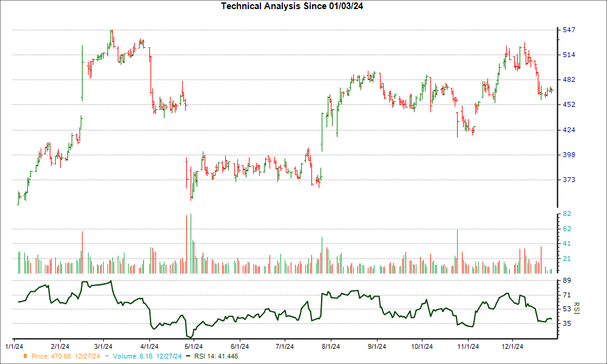The width and height of the screenshot is (607, 364).
Task: Click the green RSI 14 legend line marker
Action: click(x=188, y=356)
